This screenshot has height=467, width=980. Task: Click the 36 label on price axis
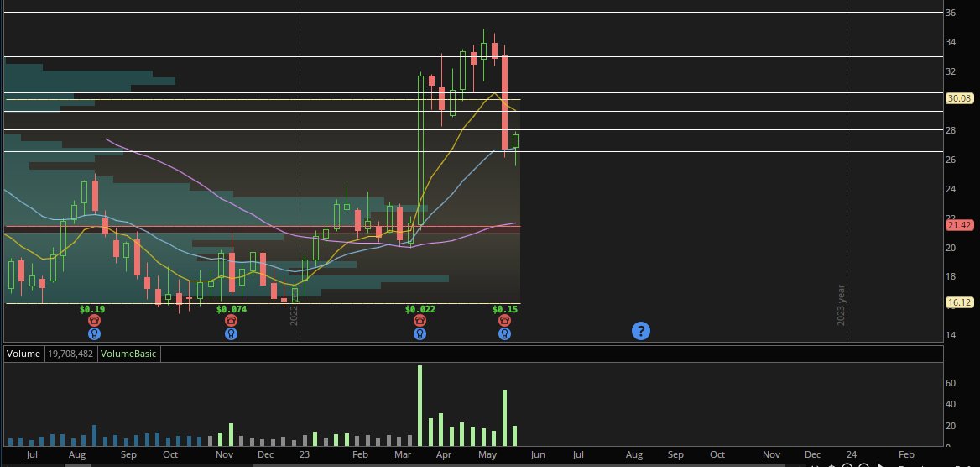coord(951,13)
